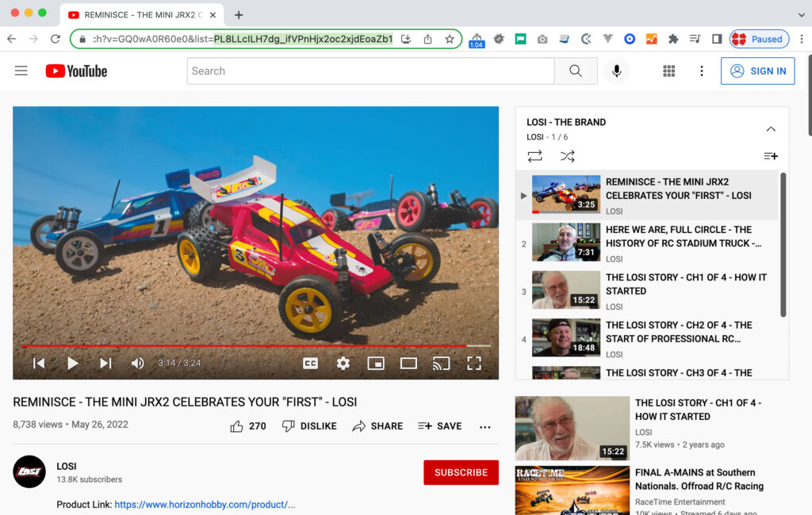Click the camera extension icon
Screen dimensions: 812x515
pos(542,39)
